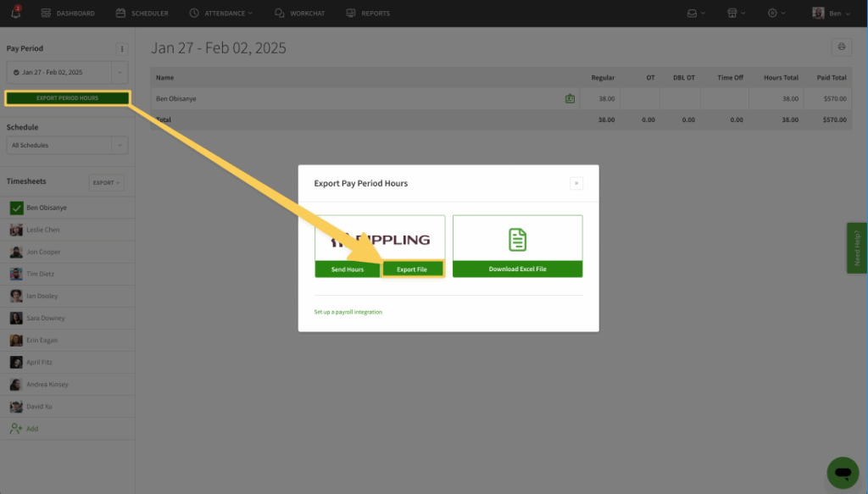Follow the Set up a payroll integration link
Screen dimensions: 868x494
point(348,312)
